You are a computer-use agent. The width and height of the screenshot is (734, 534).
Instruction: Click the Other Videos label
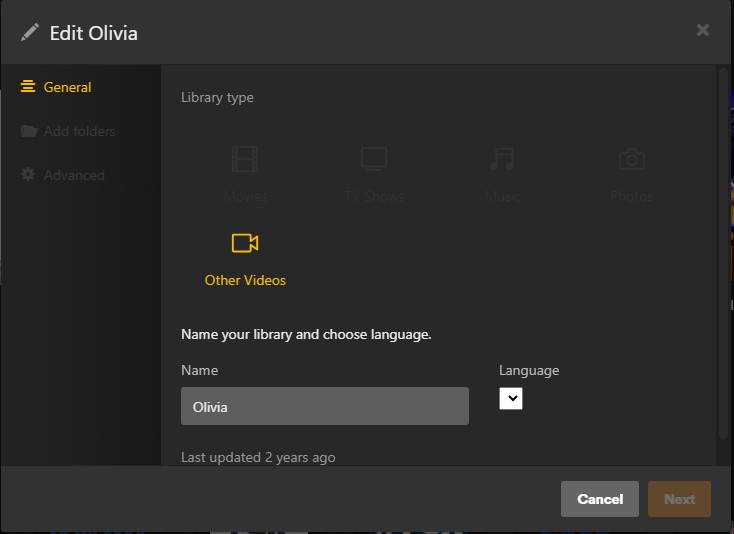click(245, 280)
